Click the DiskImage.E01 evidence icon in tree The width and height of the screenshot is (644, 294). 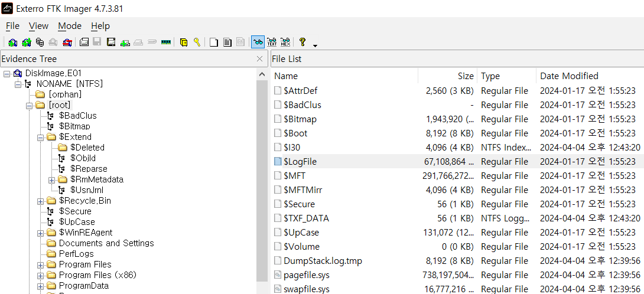17,73
